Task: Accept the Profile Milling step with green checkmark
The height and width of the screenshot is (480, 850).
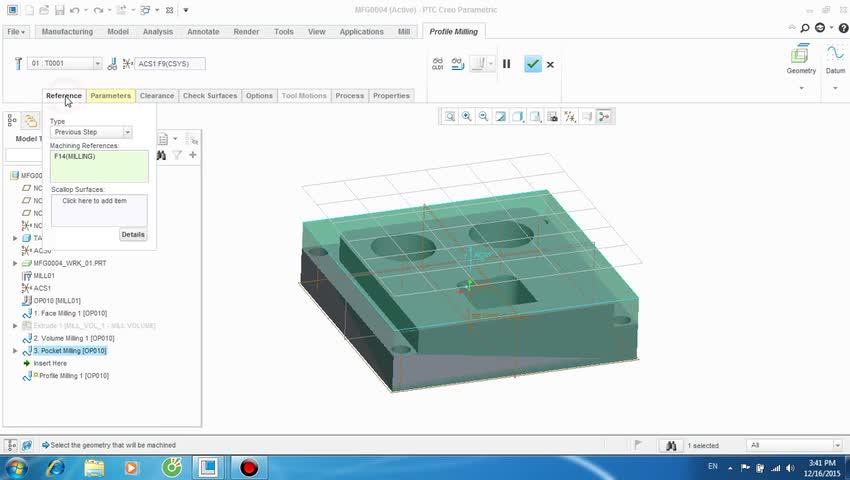Action: 533,64
